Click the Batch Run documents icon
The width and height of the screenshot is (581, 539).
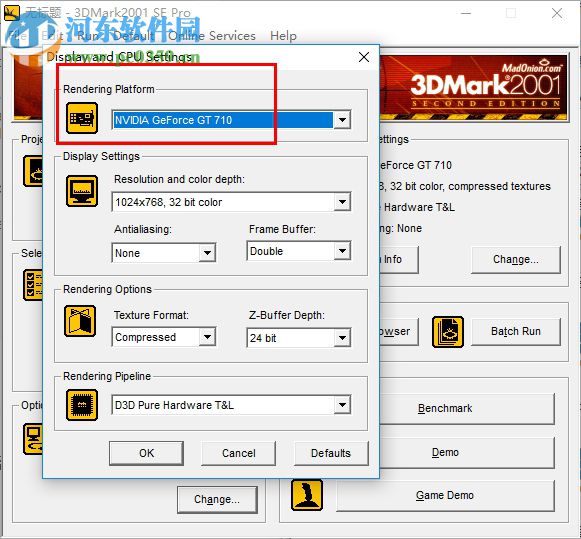pyautogui.click(x=448, y=332)
